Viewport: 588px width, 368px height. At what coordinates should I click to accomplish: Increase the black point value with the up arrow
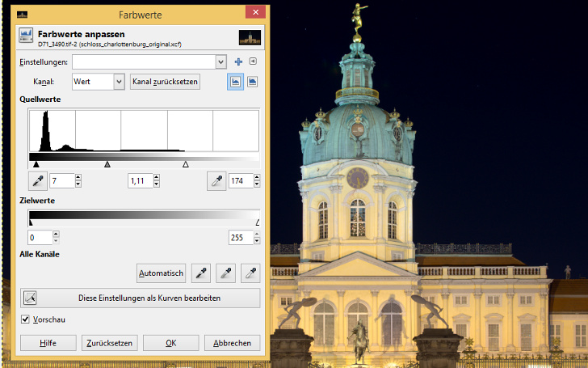(78, 177)
